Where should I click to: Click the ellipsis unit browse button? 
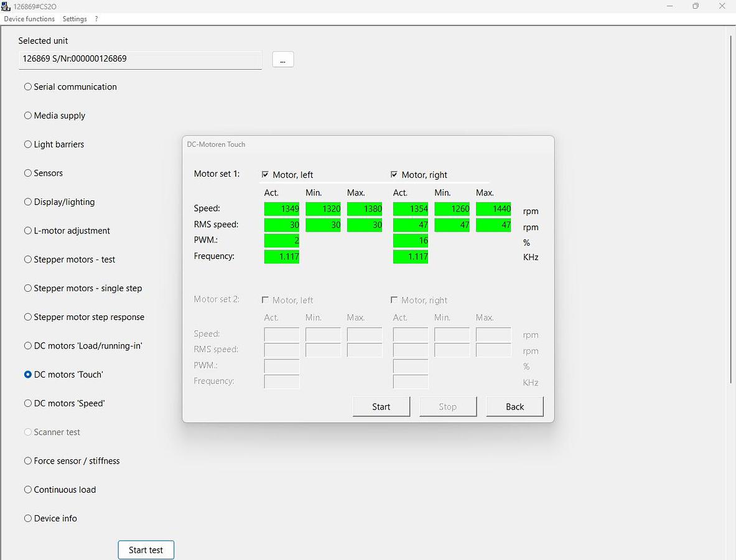(282, 60)
